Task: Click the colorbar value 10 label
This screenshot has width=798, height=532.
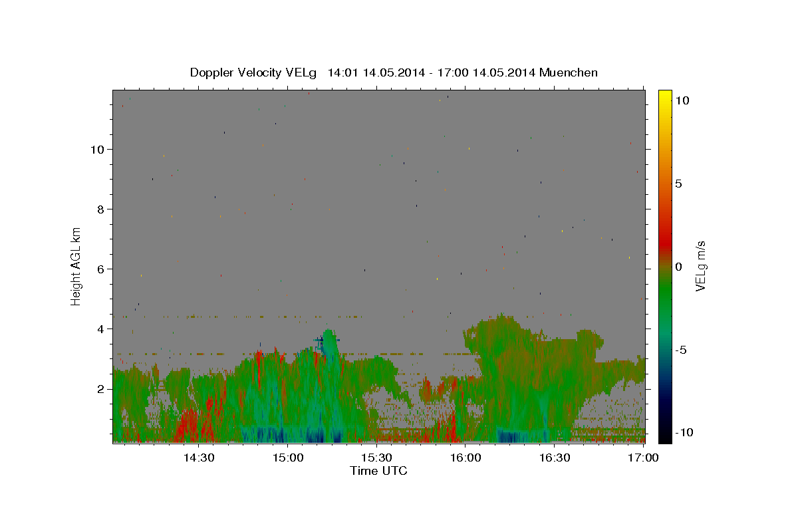Action: pos(682,100)
